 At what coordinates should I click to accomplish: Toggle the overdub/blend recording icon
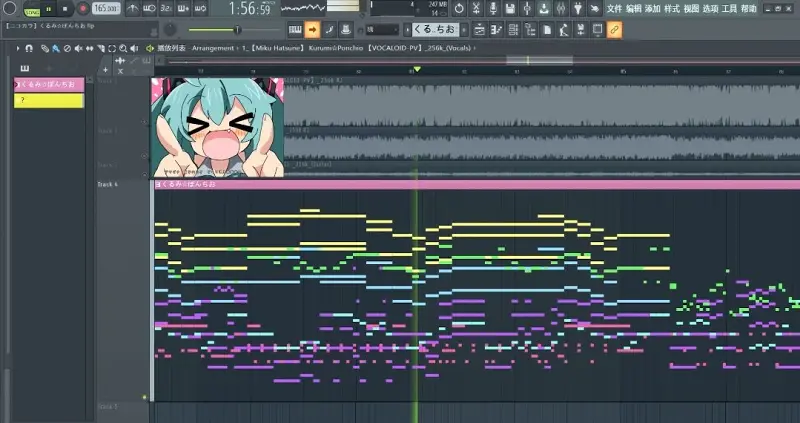pos(183,9)
